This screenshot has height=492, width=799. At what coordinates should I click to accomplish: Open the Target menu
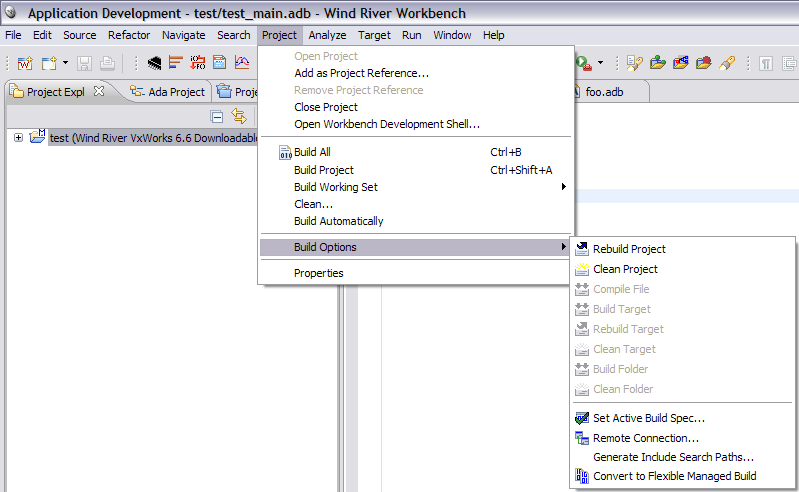click(x=374, y=35)
